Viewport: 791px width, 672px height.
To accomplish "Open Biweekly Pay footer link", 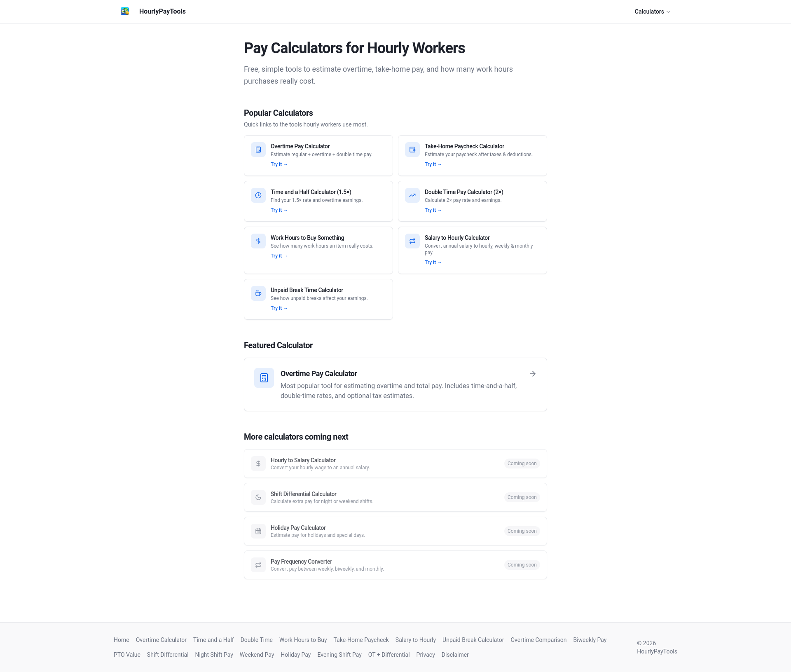I will point(590,640).
